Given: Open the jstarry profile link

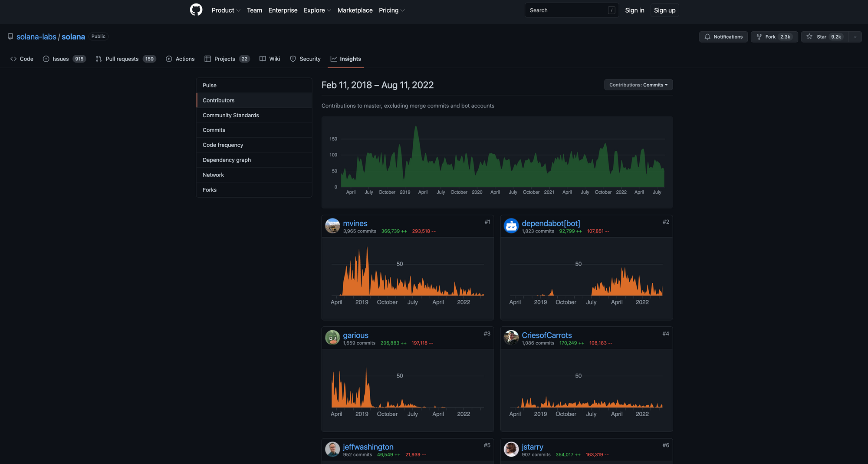Looking at the screenshot, I should pyautogui.click(x=532, y=447).
